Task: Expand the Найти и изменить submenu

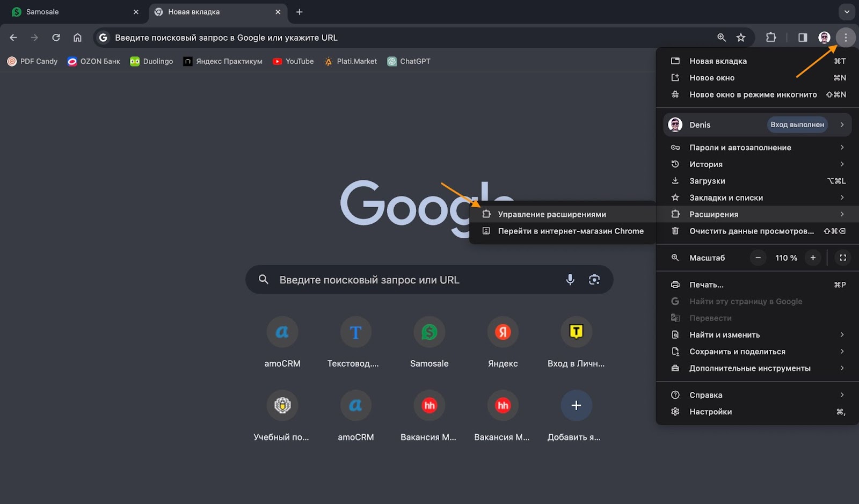Action: tap(758, 335)
